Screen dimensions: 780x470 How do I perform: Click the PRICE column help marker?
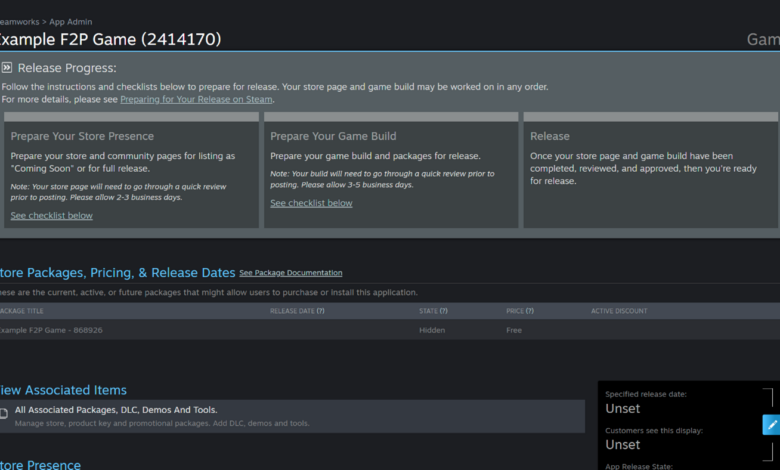(x=530, y=311)
